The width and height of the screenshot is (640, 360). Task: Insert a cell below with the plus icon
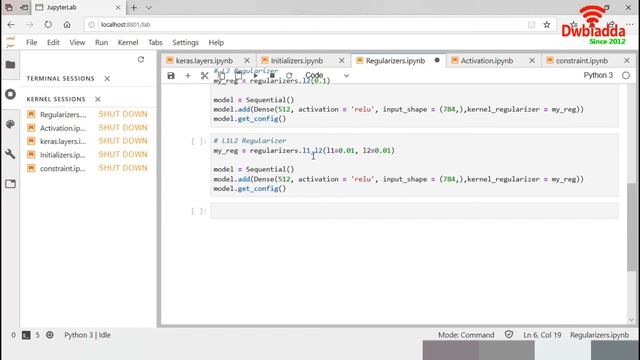188,76
